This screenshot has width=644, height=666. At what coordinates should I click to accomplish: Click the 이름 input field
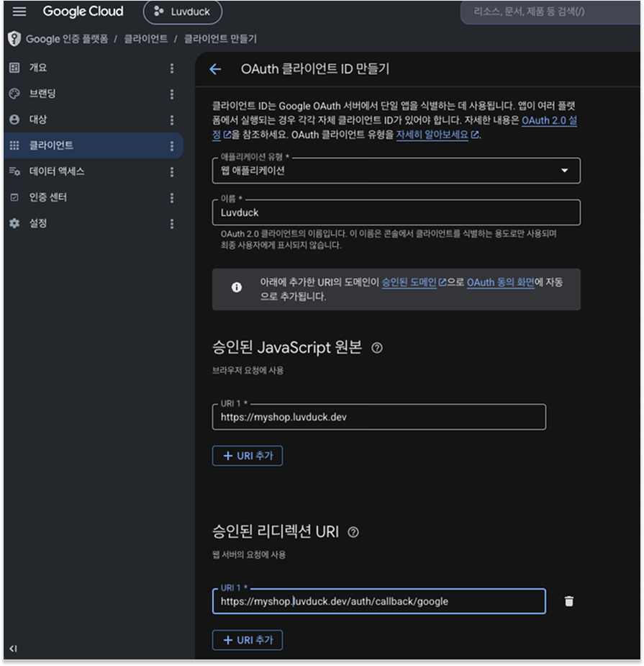click(x=396, y=212)
